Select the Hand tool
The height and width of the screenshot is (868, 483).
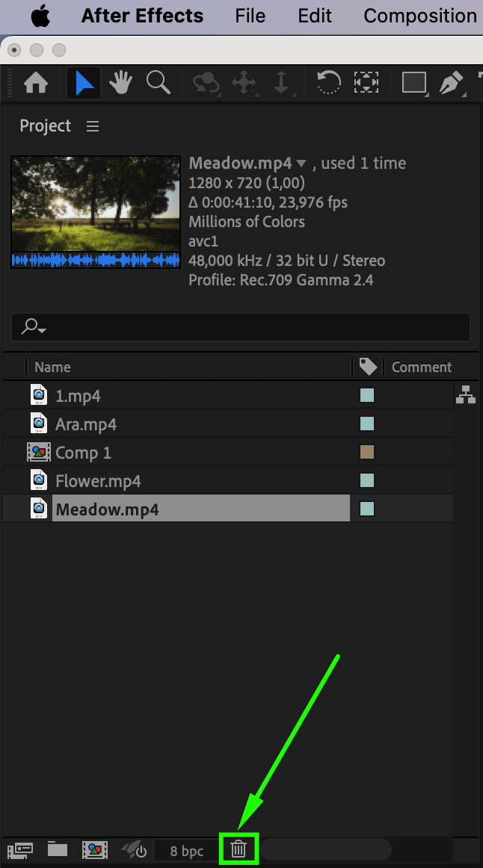coord(120,83)
